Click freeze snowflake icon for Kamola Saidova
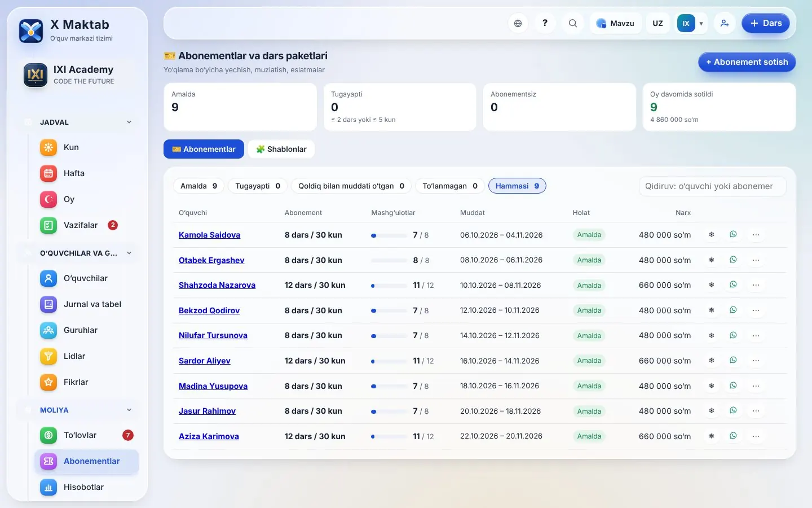 [x=712, y=235]
